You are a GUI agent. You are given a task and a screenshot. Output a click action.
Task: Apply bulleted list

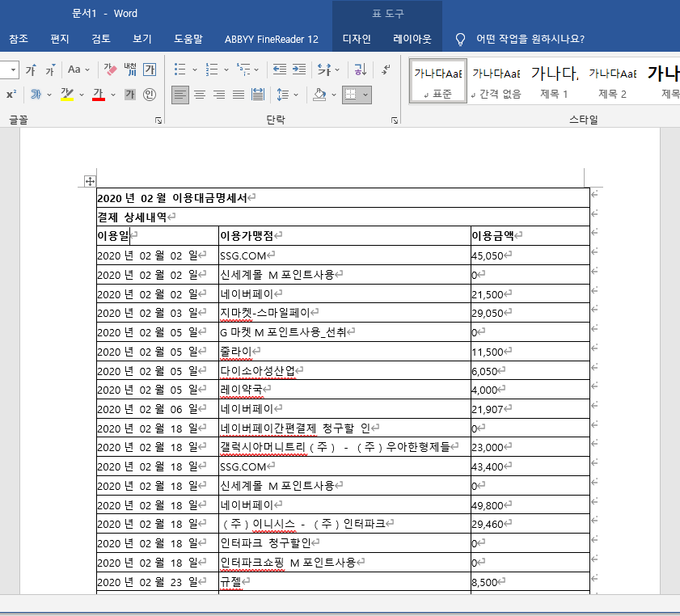(180, 70)
